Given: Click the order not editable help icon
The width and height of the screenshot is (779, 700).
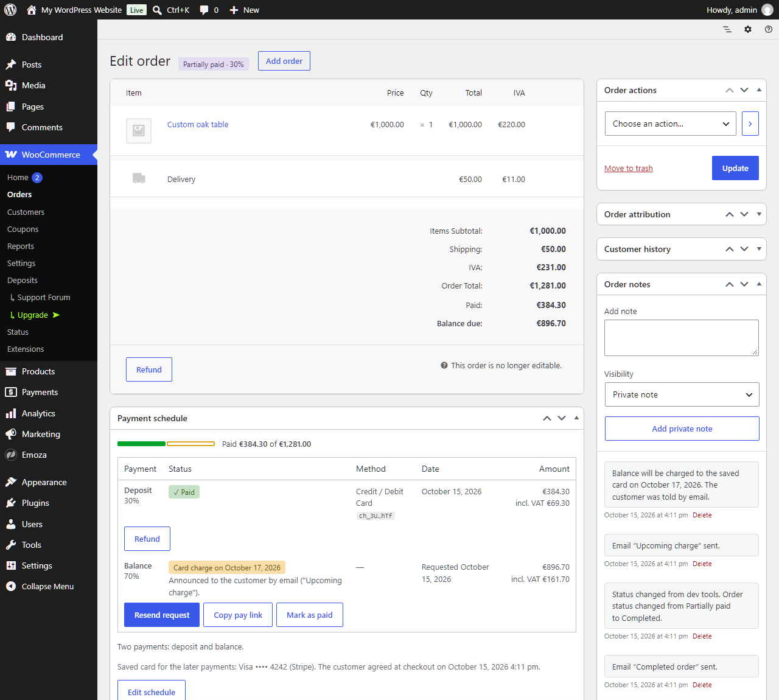Looking at the screenshot, I should click(444, 365).
